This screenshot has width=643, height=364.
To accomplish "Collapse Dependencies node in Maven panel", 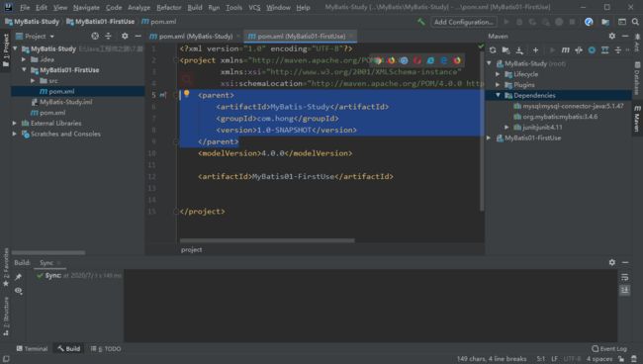I will click(x=498, y=95).
